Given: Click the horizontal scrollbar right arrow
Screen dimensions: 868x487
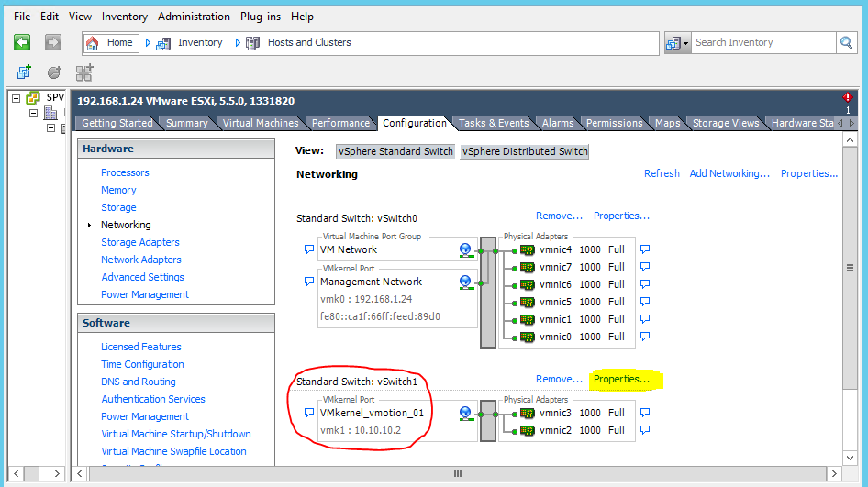Looking at the screenshot, I should point(834,474).
